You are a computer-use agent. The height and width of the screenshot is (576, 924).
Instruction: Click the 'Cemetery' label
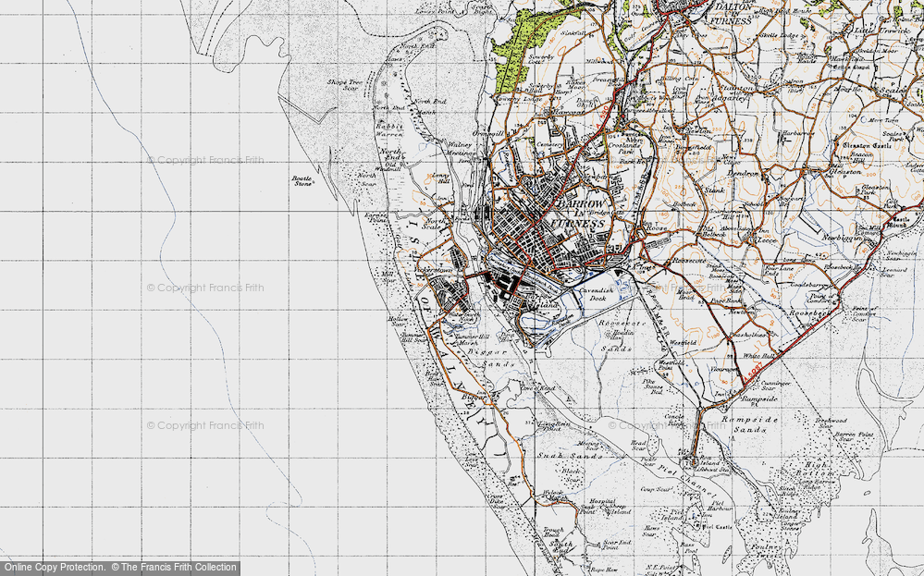coord(549,144)
